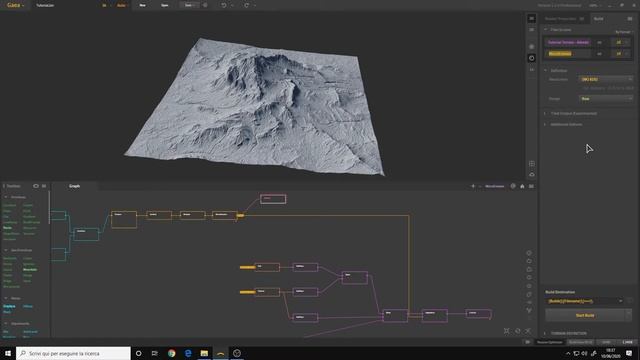Toggle the 'on' switch of yellow output row
The image size is (640, 360).
coord(600,53)
